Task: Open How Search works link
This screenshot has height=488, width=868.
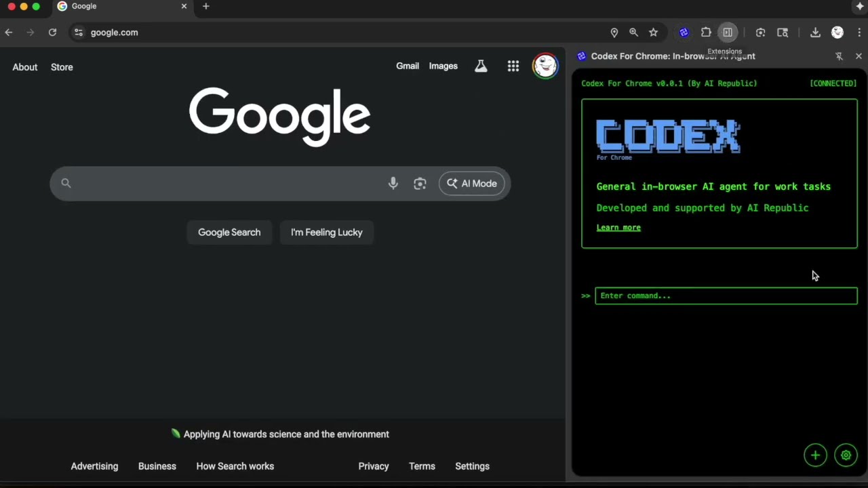Action: coord(235,466)
